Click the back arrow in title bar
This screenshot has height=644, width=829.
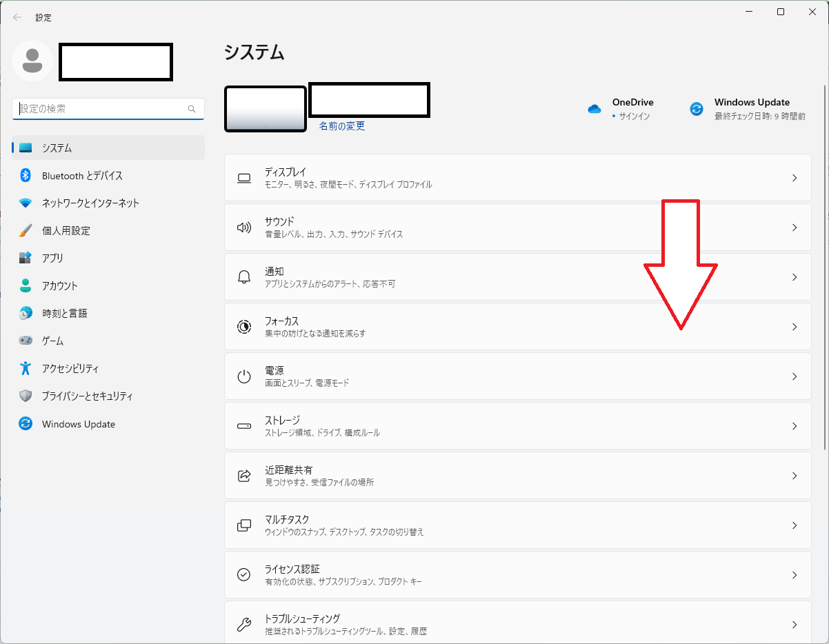tap(17, 17)
